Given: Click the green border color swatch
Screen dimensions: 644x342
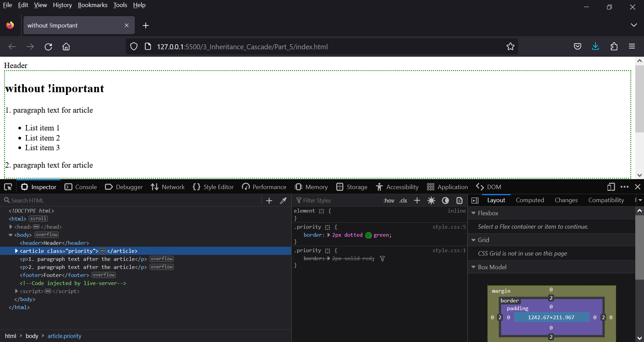Looking at the screenshot, I should pyautogui.click(x=368, y=235).
